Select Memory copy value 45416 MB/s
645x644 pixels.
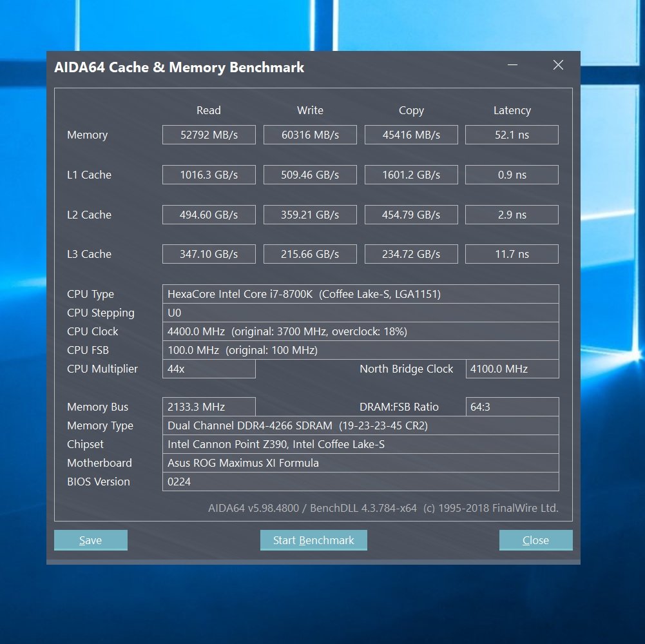(411, 135)
